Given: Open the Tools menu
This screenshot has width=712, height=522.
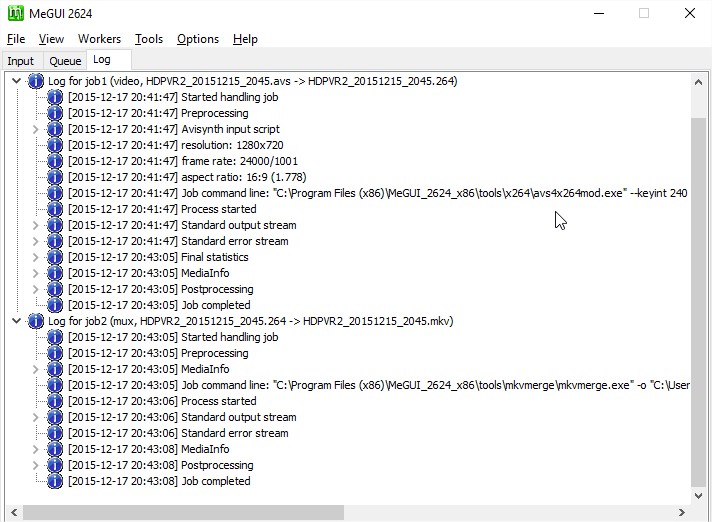Looking at the screenshot, I should [149, 39].
